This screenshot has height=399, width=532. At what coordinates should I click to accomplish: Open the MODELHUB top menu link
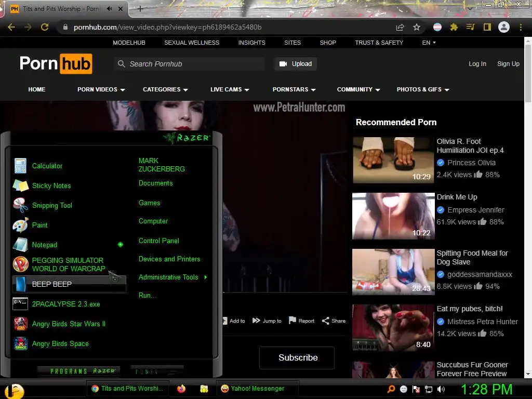click(x=129, y=43)
